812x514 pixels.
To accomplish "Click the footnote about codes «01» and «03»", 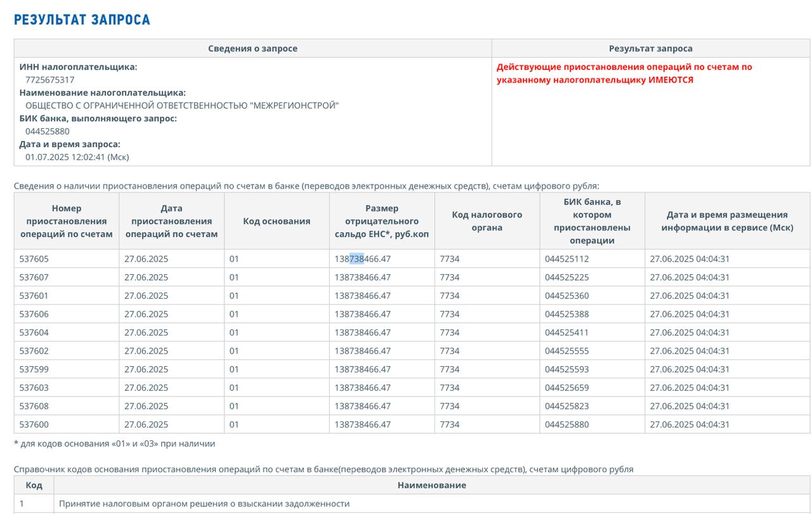I will [114, 444].
